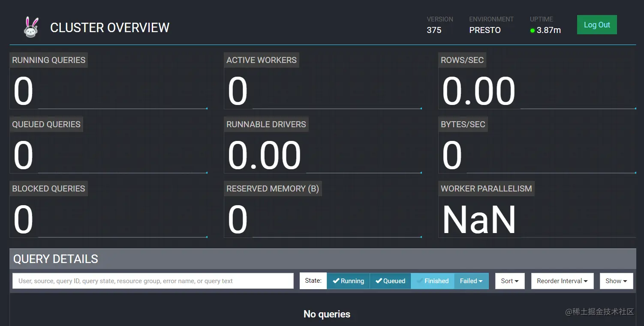
Task: Click the State: label
Action: point(313,281)
